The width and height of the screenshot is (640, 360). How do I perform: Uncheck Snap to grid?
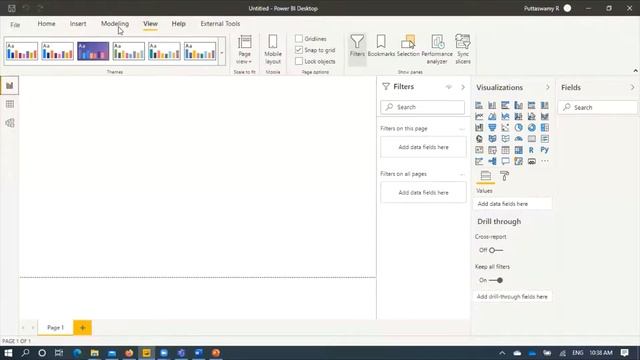[x=299, y=50]
